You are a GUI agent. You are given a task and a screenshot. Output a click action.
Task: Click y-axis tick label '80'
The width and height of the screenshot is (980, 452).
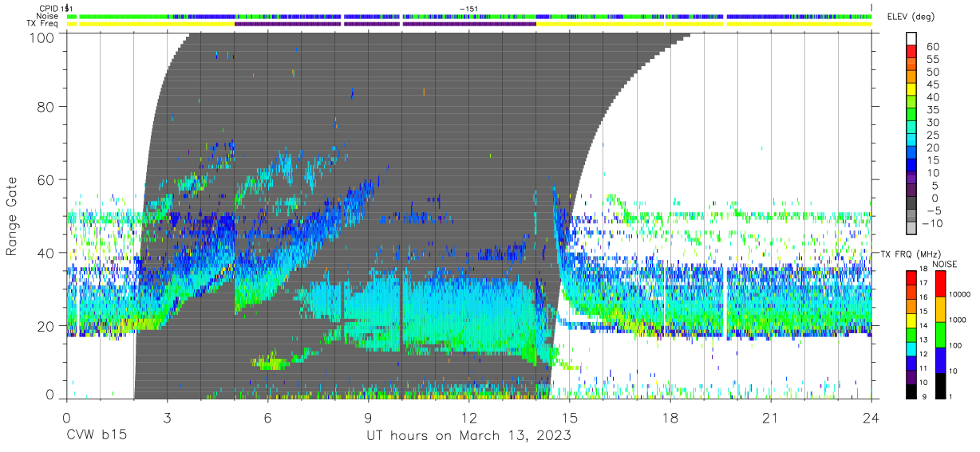coord(46,106)
